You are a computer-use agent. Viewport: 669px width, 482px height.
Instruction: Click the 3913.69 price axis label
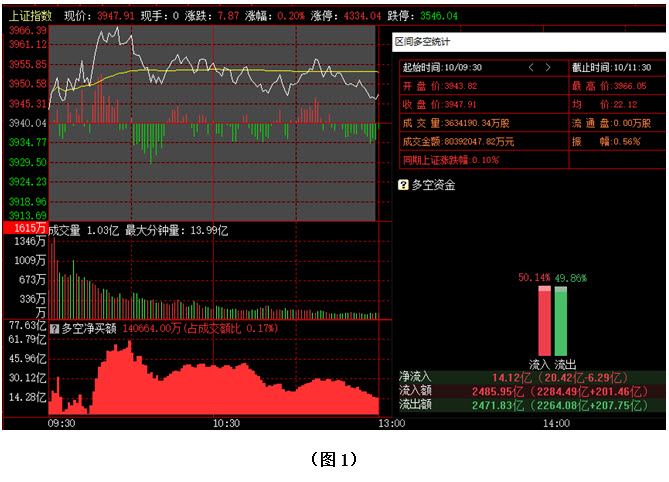tap(27, 216)
